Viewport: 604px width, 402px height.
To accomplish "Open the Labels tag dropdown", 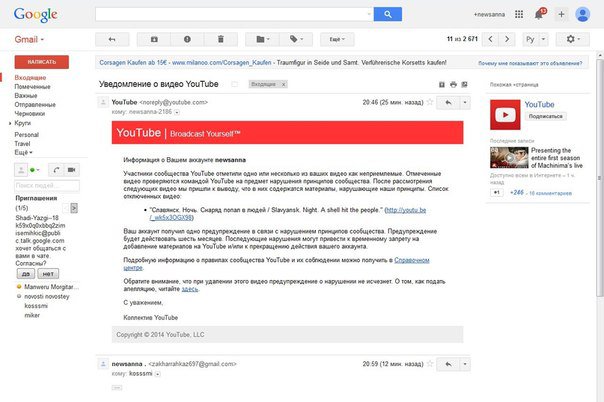I will click(298, 39).
